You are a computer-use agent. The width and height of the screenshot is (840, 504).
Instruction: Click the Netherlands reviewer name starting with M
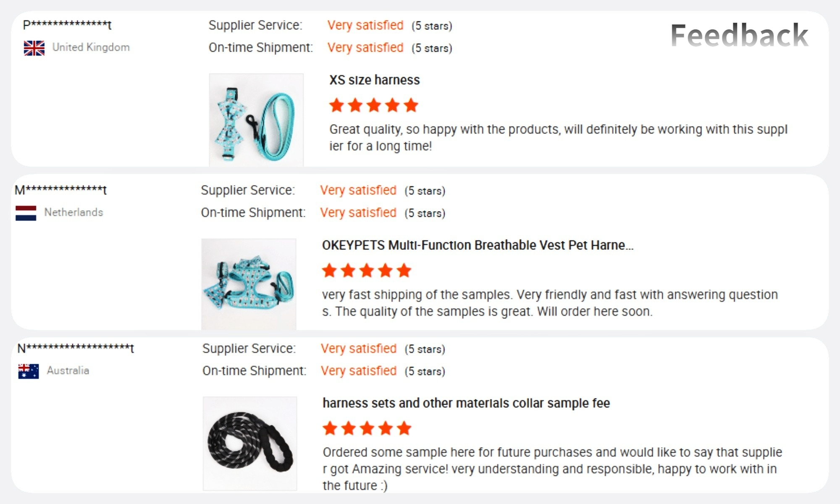(x=61, y=190)
